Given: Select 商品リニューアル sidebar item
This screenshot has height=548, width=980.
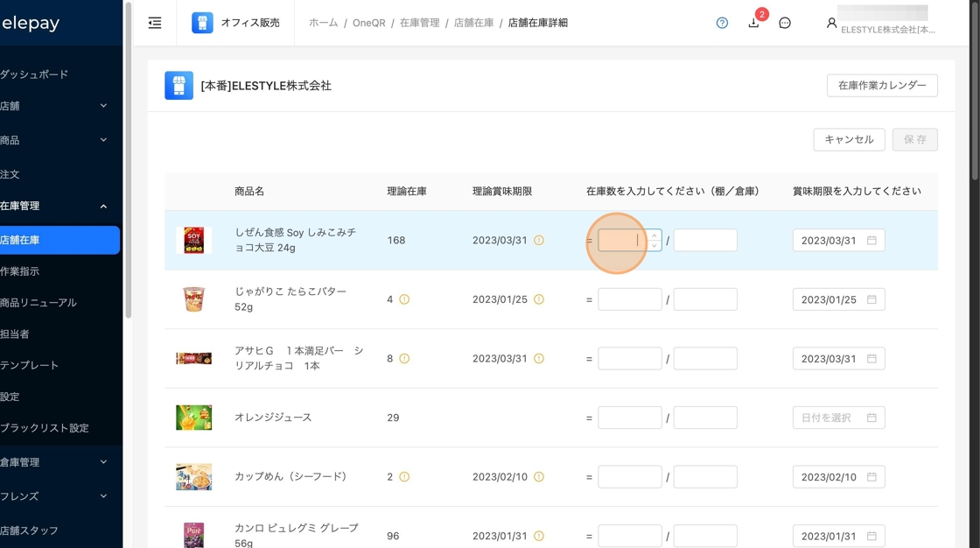Looking at the screenshot, I should coord(38,303).
